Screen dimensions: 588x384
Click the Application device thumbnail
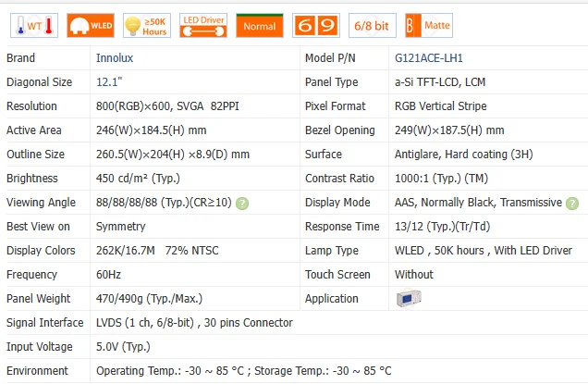tap(409, 299)
